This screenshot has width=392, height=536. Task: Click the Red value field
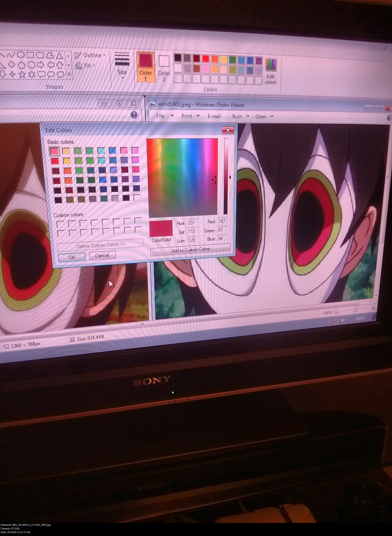pos(222,221)
